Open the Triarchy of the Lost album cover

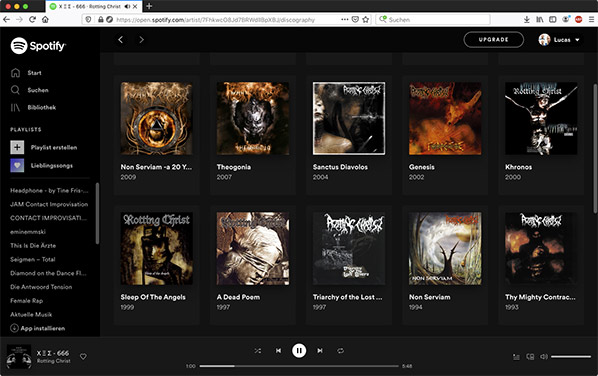pyautogui.click(x=349, y=248)
